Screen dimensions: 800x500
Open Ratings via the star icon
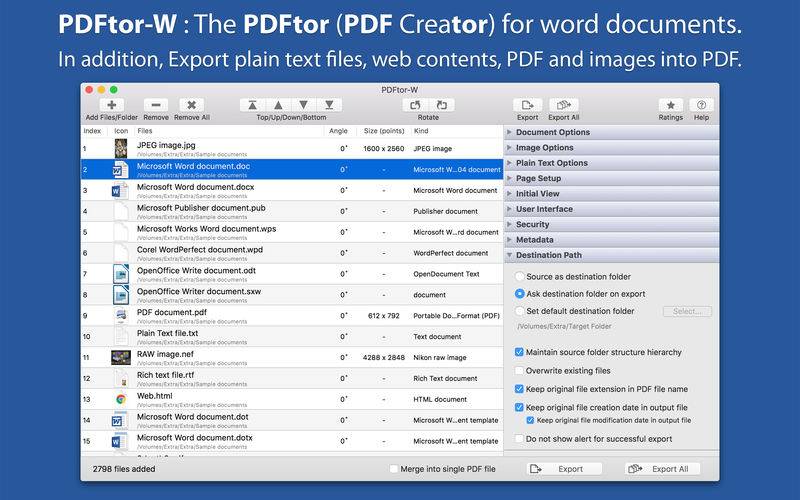(670, 105)
